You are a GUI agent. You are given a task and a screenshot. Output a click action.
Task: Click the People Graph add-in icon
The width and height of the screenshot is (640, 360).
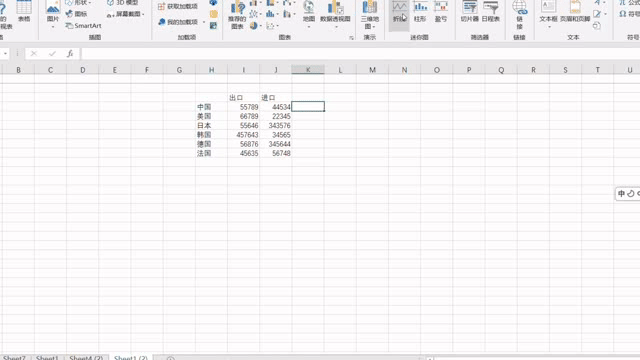point(213,25)
